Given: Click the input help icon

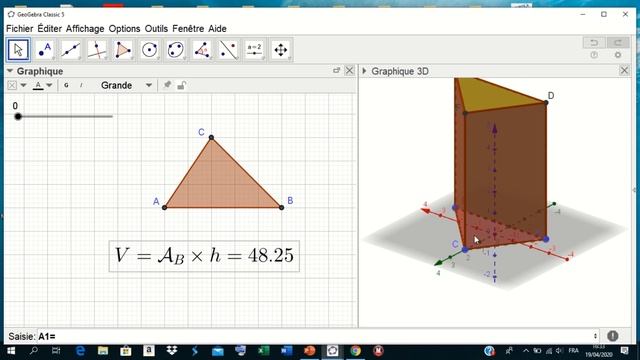Looking at the screenshot, I should [x=613, y=336].
